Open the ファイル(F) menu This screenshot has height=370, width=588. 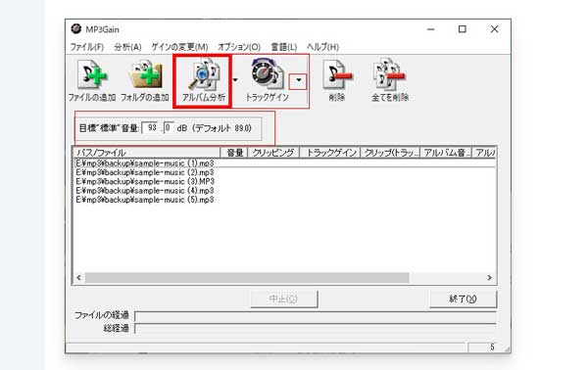87,47
